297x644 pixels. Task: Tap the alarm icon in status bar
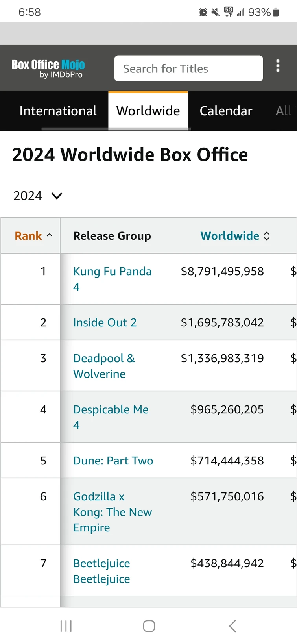point(203,13)
